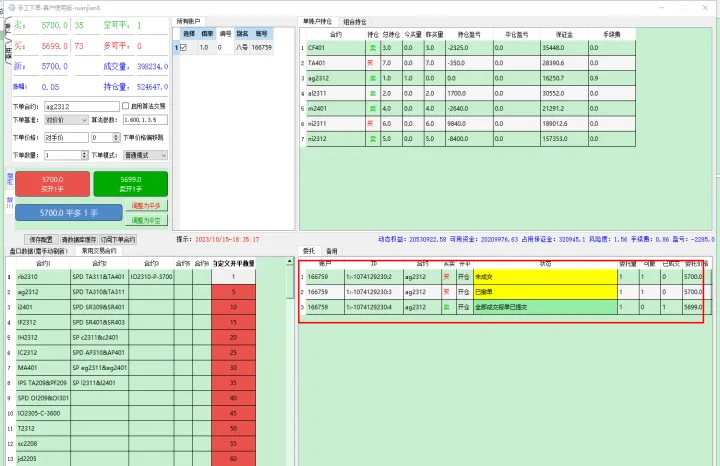Click the 下单合约 input field
The height and width of the screenshot is (466, 720).
(80, 105)
